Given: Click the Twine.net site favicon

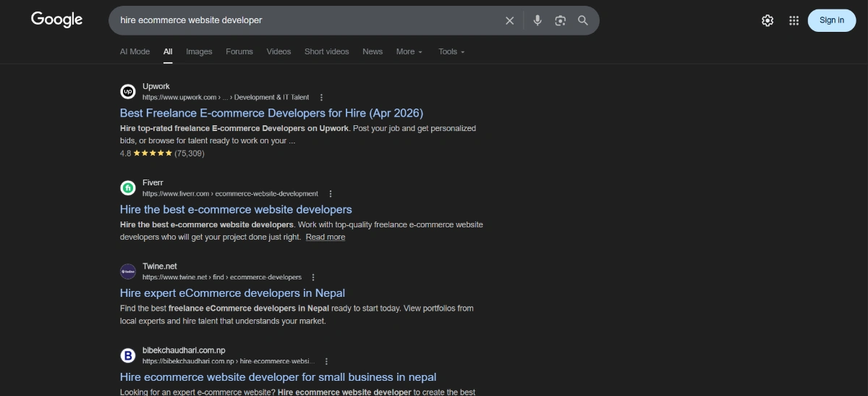Looking at the screenshot, I should [x=128, y=271].
